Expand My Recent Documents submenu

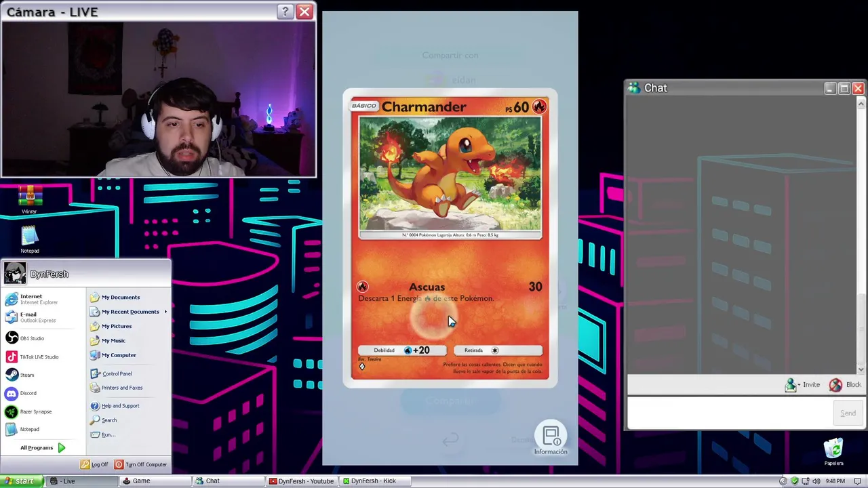tap(129, 312)
